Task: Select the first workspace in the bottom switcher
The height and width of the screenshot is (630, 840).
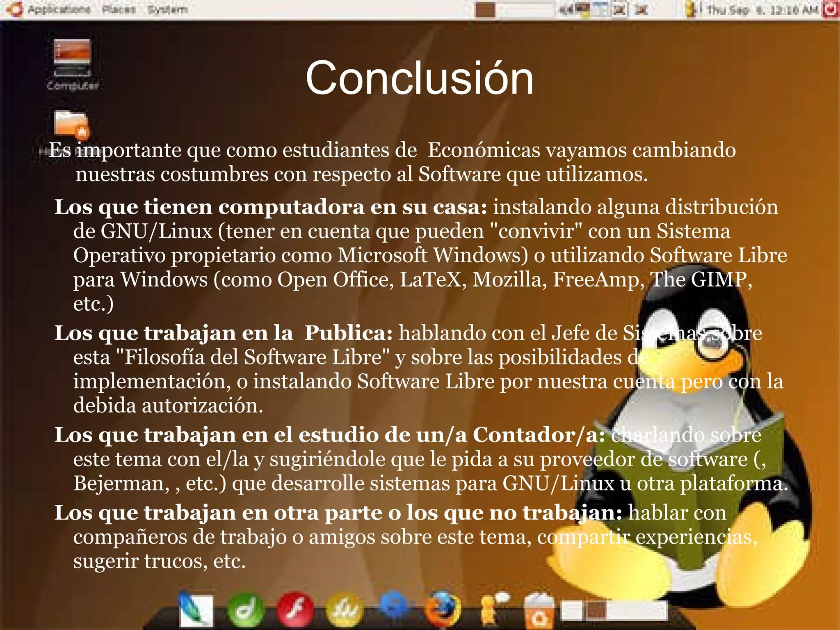Action: click(x=572, y=610)
